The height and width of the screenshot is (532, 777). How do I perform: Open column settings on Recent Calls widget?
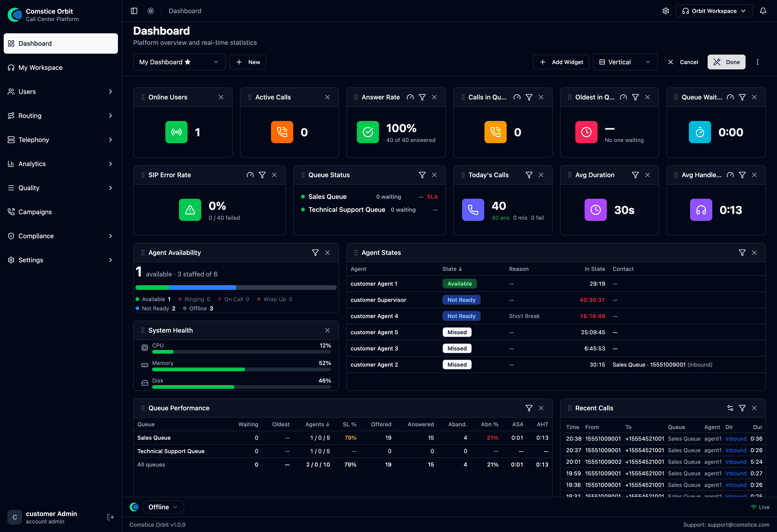coord(730,408)
